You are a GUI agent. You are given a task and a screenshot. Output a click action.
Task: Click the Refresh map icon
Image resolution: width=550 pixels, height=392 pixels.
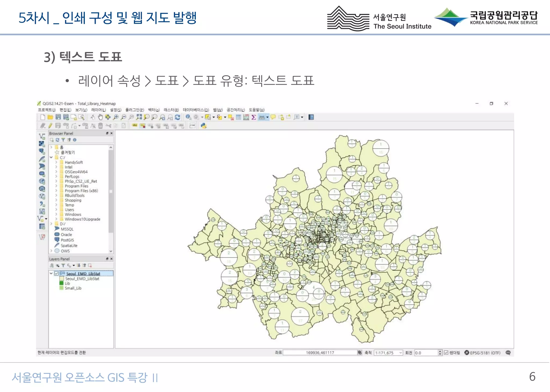coord(178,117)
